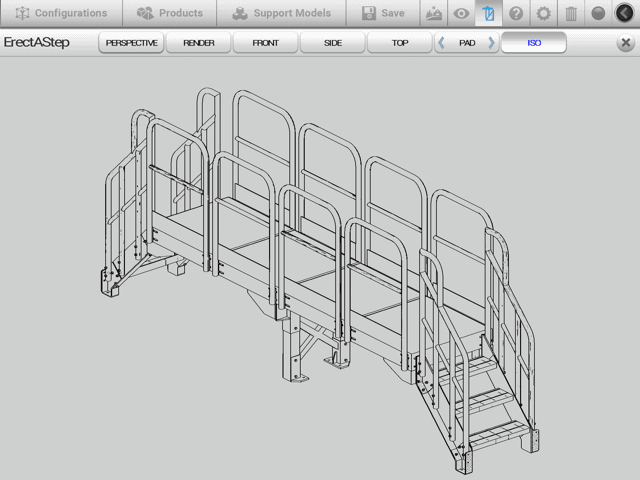Viewport: 640px width, 480px height.
Task: Open settings via the gear icon
Action: tap(543, 14)
